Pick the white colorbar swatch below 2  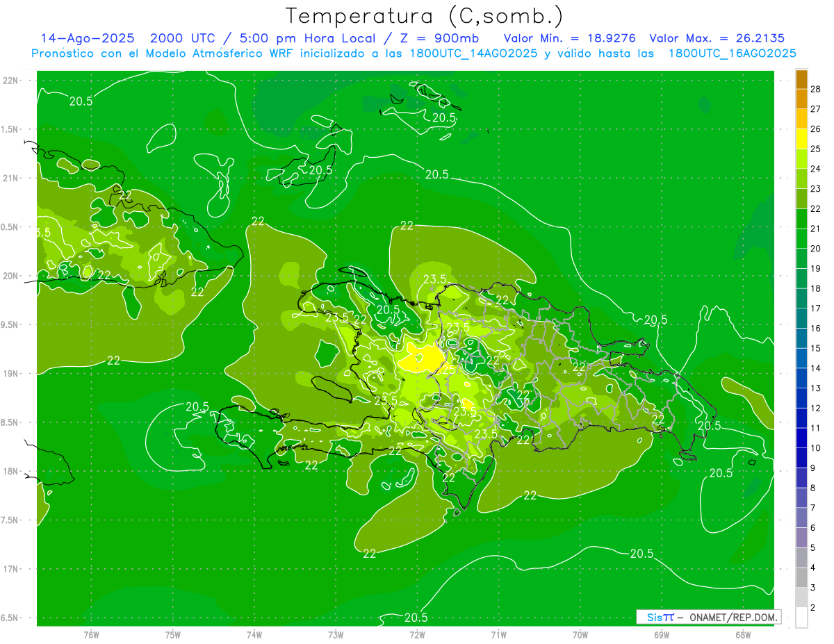click(x=801, y=617)
